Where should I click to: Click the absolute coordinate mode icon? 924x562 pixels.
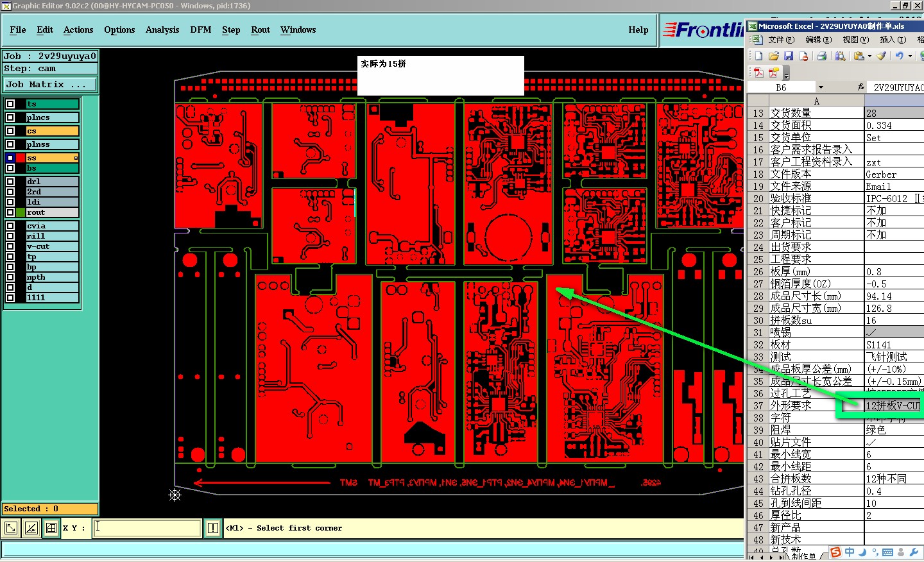pyautogui.click(x=11, y=528)
